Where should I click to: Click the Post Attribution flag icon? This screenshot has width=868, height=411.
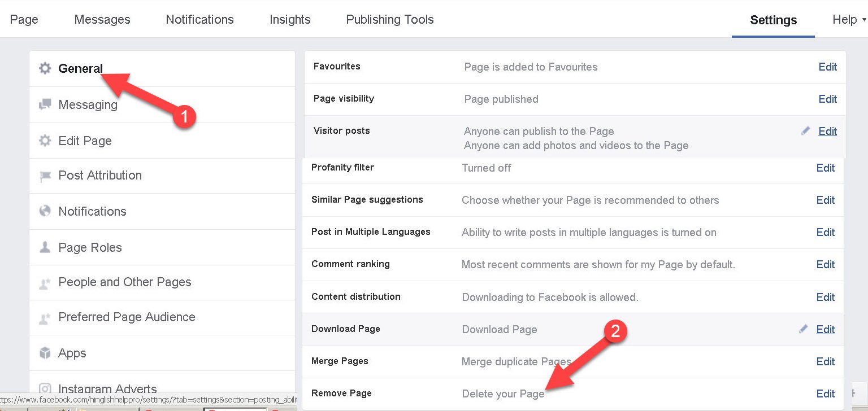click(45, 176)
